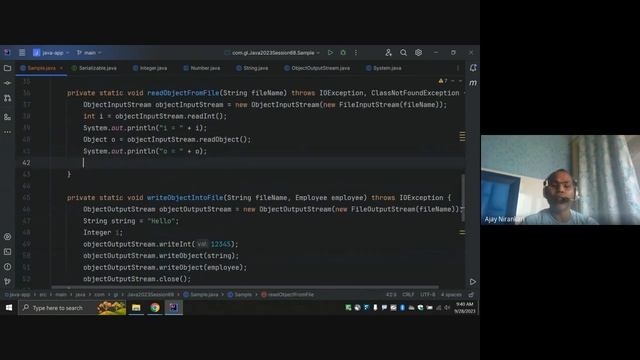Viewport: 640px width, 360px height.
Task: Open the 7 warnings inspection widget
Action: pos(443,81)
